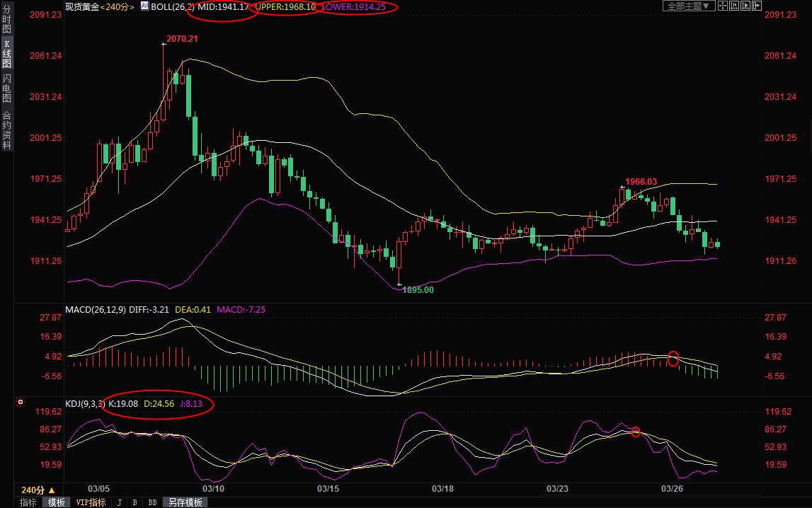The image size is (812, 508).
Task: Click the small red circle icon beside KDJ
Action: [21, 402]
